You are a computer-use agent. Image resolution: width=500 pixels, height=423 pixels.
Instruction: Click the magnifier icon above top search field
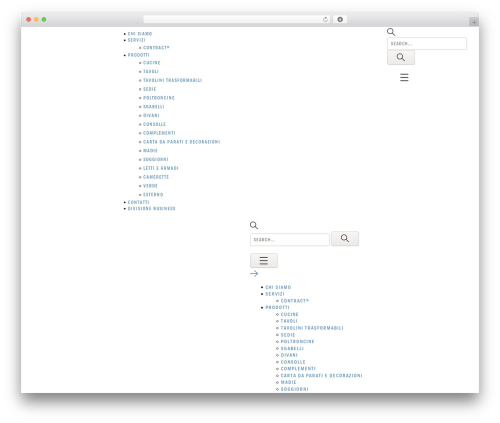(391, 32)
